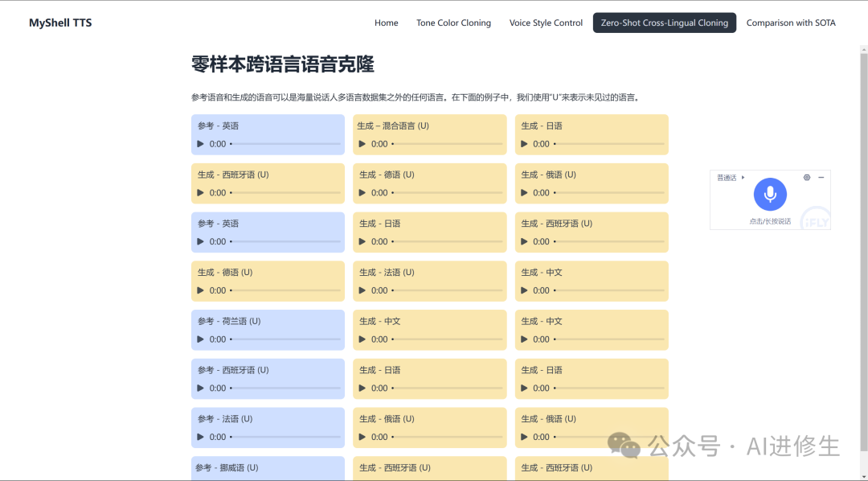Viewport: 868px width, 481px height.
Task: Click the MyShell TTS site title
Action: pyautogui.click(x=60, y=23)
